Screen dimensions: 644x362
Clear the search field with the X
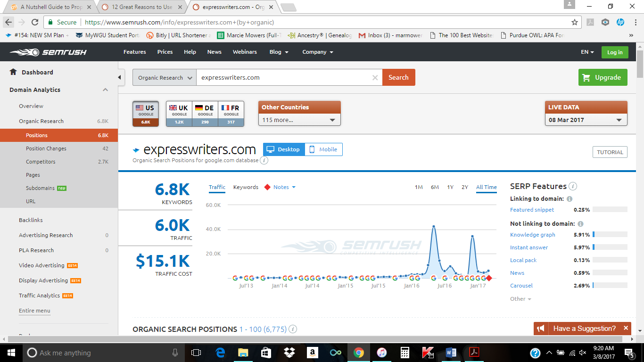point(375,78)
